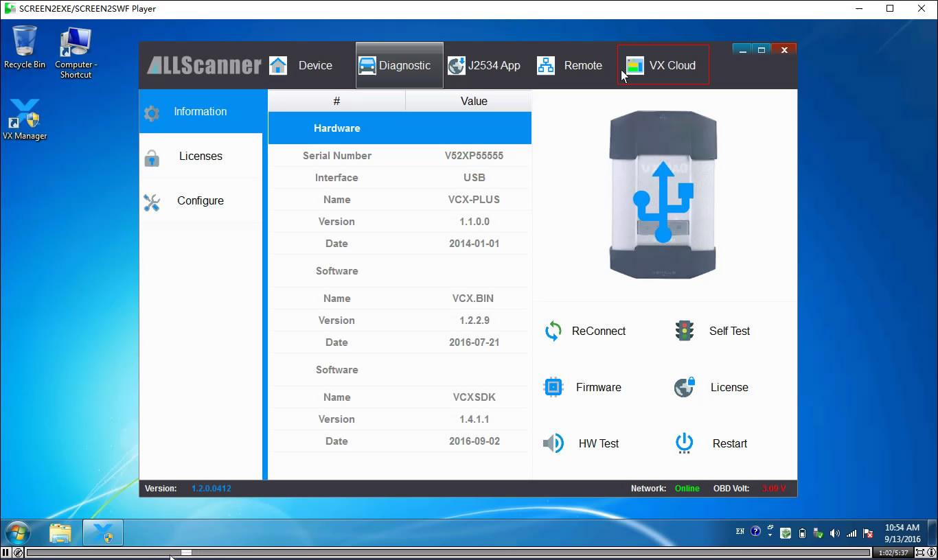Click the USB interface value
The width and height of the screenshot is (938, 560).
pos(474,178)
